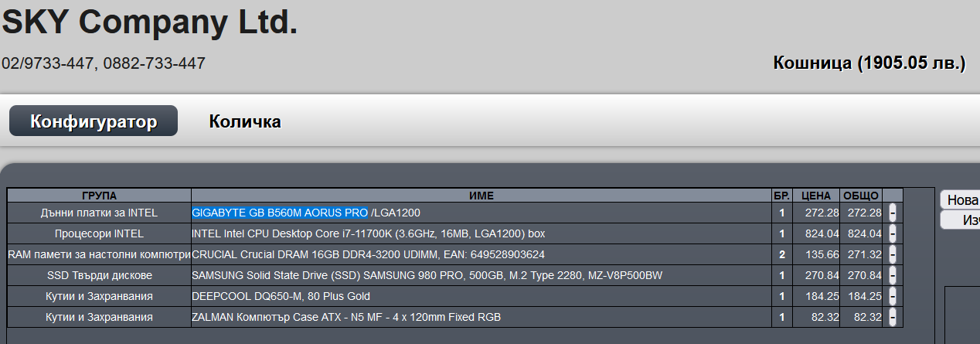Screen dimensions: 980x344
Task: Click the SAMSUNG 980 PRO 500GB product name
Action: point(427,275)
